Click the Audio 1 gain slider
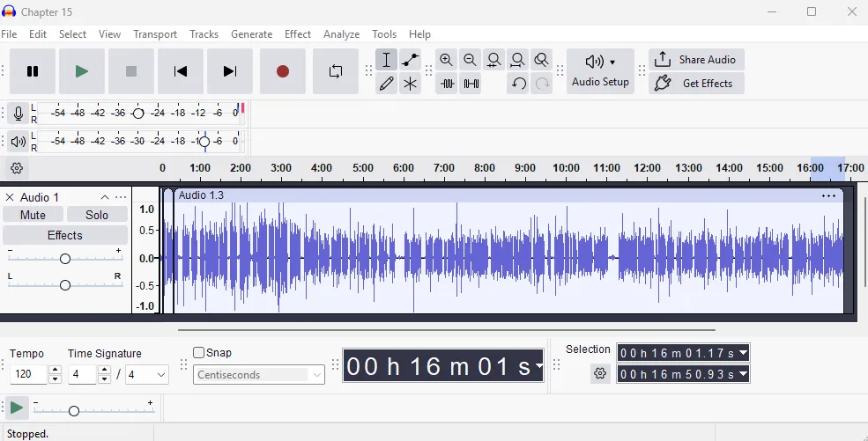 [x=65, y=259]
